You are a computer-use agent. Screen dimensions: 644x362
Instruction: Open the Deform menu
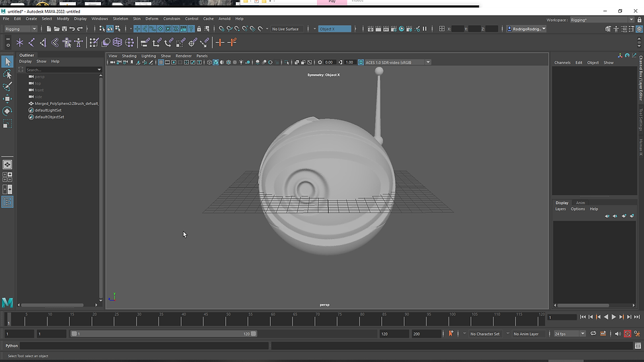coord(151,18)
